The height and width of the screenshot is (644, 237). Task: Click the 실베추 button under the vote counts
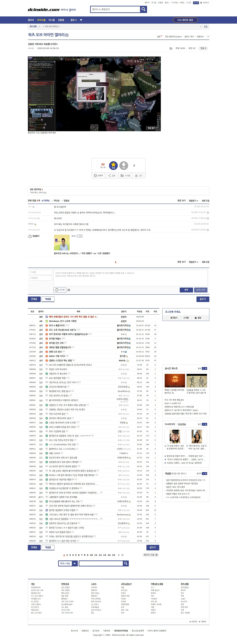(x=99, y=175)
